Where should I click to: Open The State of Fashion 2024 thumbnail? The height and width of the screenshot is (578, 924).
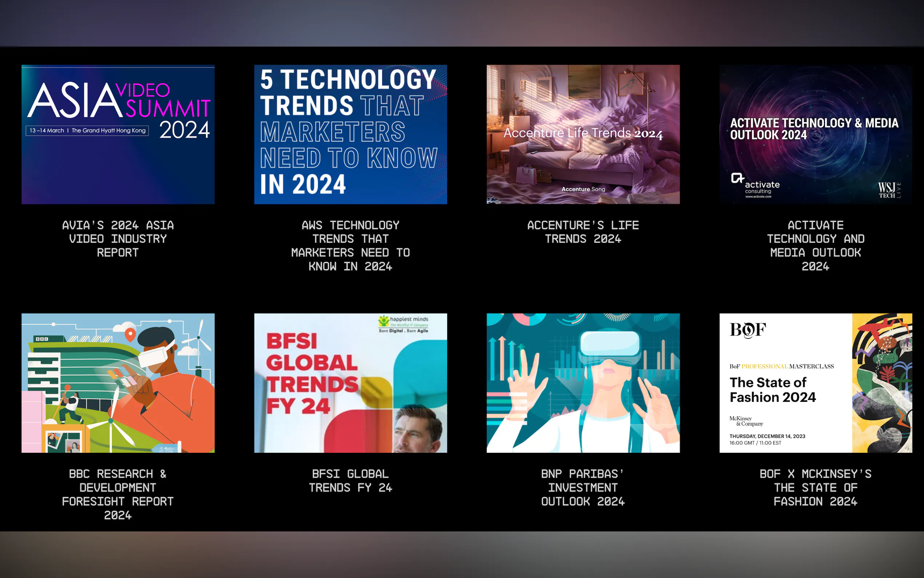(x=816, y=383)
